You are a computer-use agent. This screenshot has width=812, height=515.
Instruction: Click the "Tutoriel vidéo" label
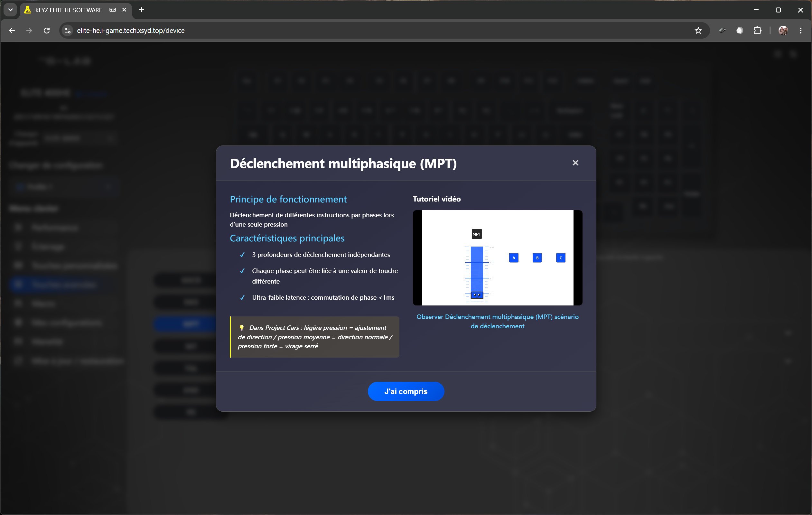click(436, 199)
